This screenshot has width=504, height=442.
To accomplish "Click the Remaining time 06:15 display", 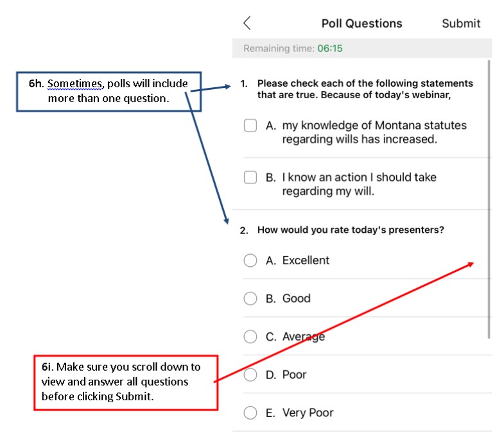I will coord(293,49).
